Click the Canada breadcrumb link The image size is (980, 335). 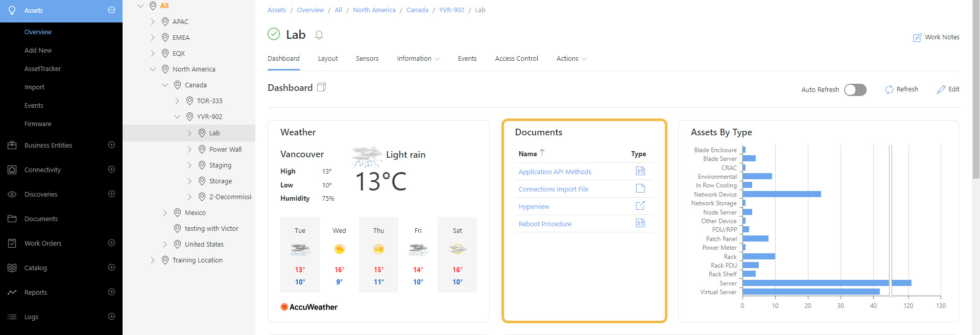[417, 10]
